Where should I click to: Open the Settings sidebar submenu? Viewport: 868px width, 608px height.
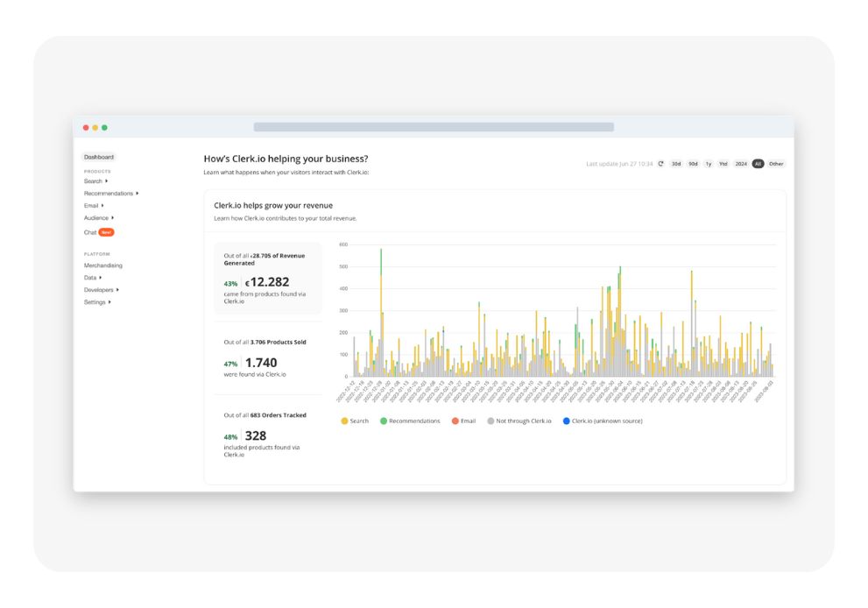[95, 301]
